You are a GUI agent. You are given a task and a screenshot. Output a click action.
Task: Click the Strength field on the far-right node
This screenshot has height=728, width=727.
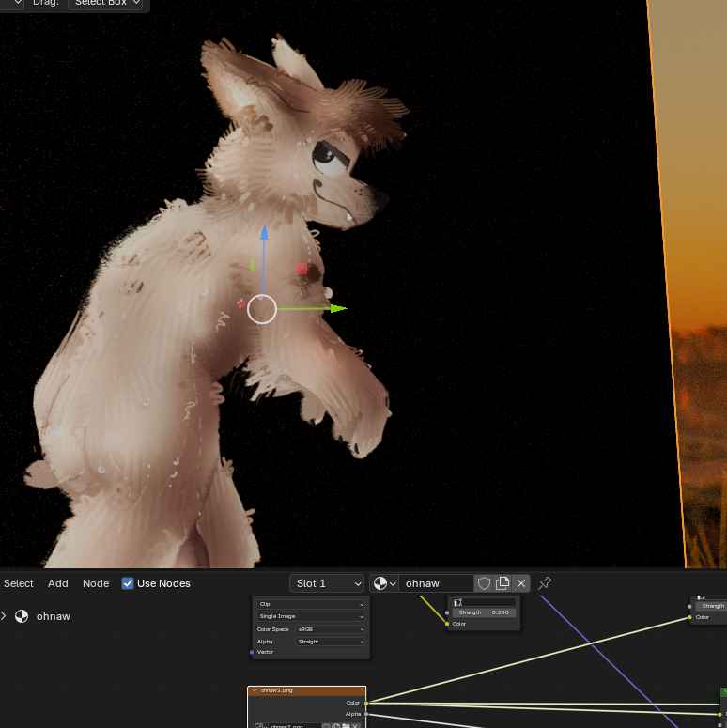(711, 606)
